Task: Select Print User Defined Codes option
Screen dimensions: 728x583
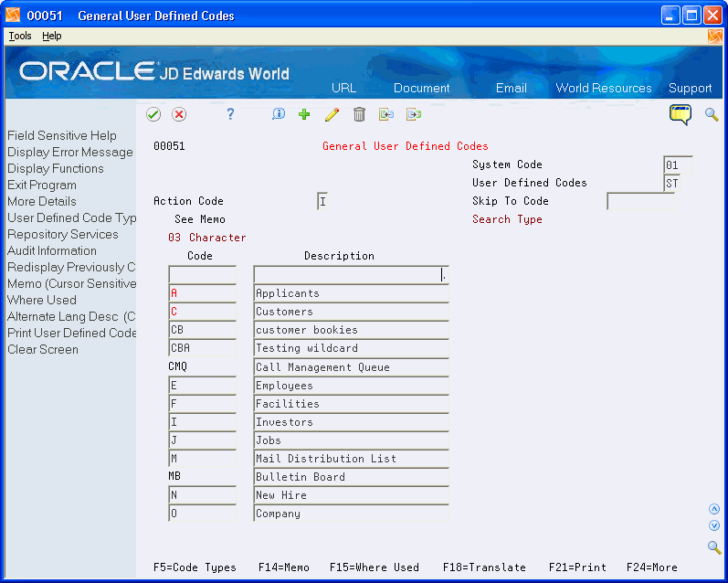Action: click(71, 333)
